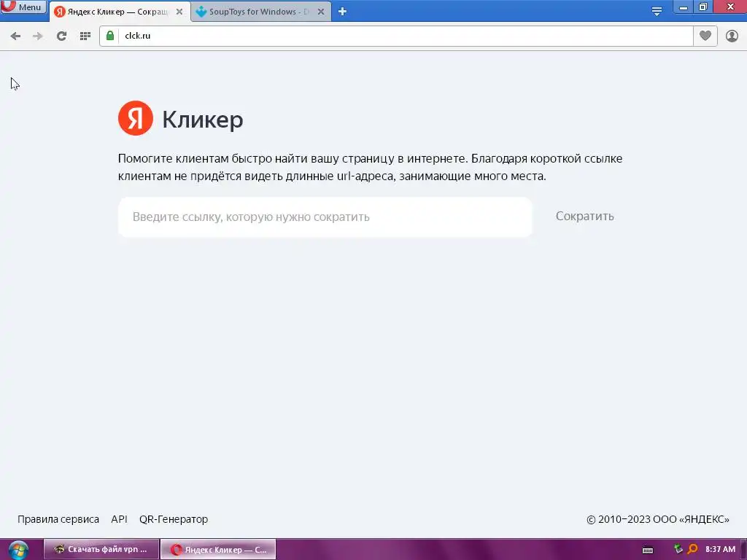
Task: Open the Opera Menu button
Action: click(x=23, y=6)
